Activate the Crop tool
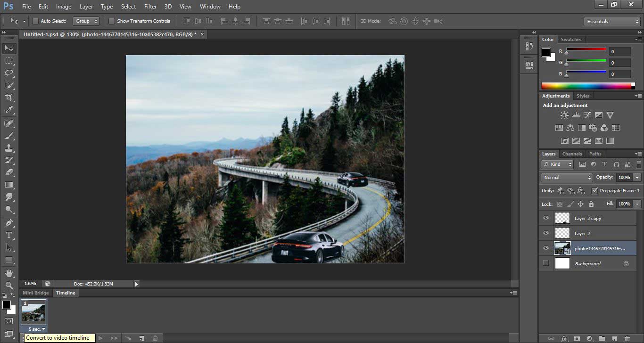Viewport: 644px width, 343px height. [9, 98]
